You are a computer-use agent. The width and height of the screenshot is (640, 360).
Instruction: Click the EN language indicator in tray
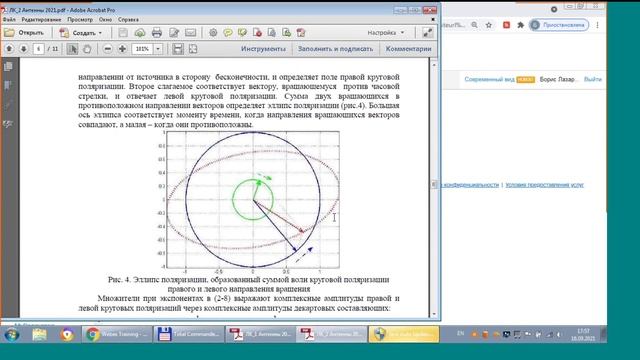(x=460, y=333)
